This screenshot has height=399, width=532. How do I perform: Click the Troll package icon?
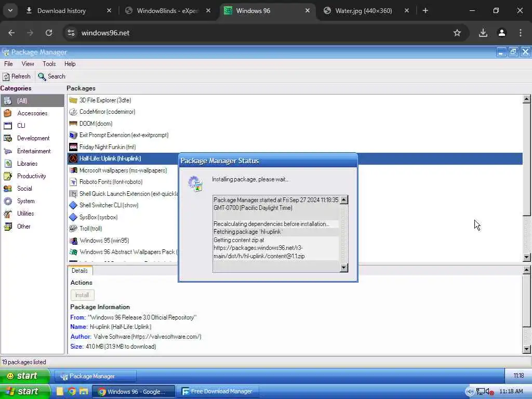[73, 229]
